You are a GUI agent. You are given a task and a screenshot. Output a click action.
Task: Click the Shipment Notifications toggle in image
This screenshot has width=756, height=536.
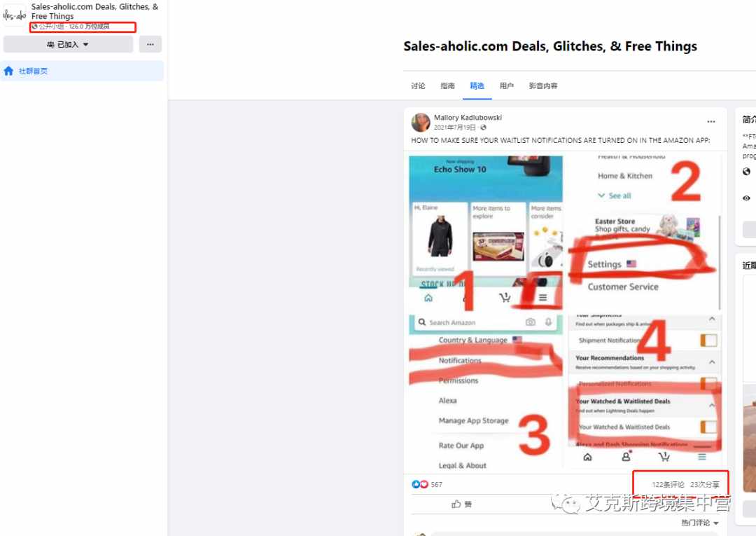click(x=708, y=341)
